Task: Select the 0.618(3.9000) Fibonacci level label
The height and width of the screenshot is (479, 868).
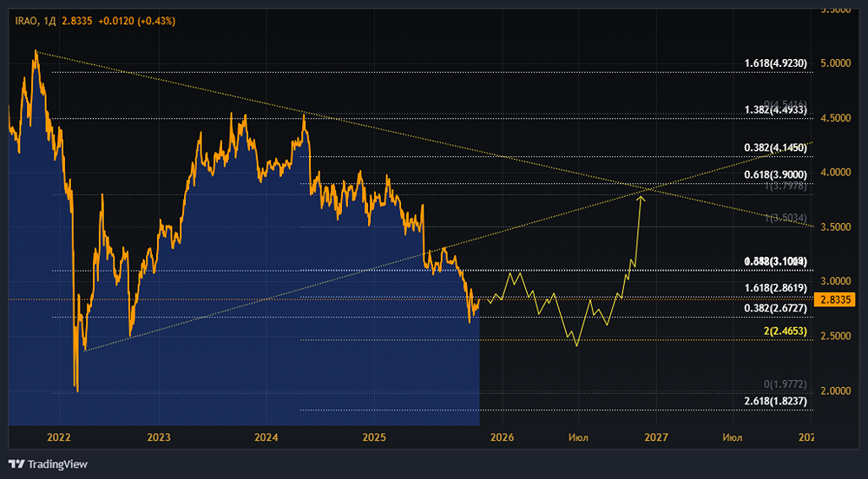Action: point(776,174)
